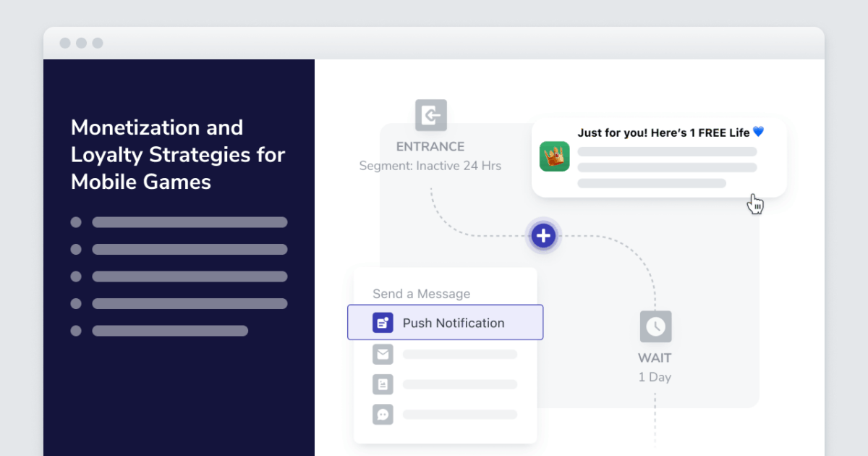Click the Segment: Inactive 24 Hrs text
The width and height of the screenshot is (868, 456).
[x=430, y=166]
